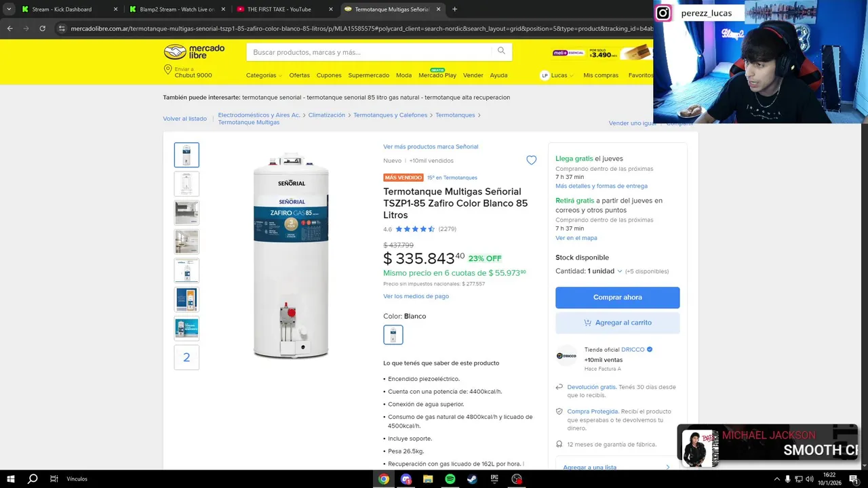Open File Explorer from taskbar

point(428,479)
